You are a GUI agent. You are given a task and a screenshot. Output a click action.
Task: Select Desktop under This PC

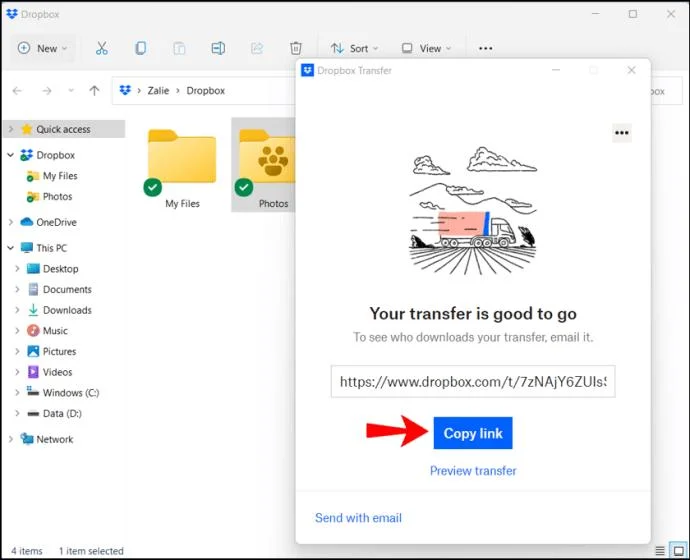click(61, 268)
